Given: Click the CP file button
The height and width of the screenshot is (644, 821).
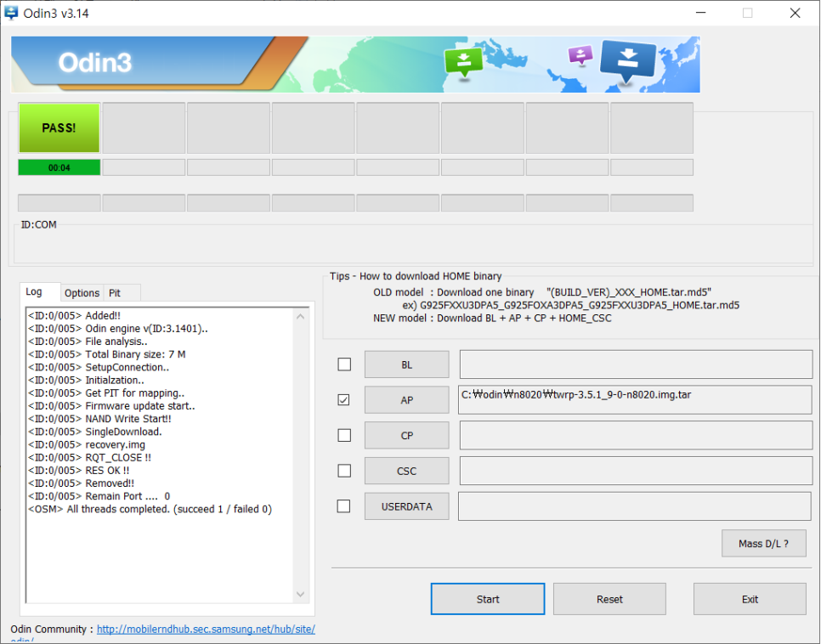Looking at the screenshot, I should 407,435.
